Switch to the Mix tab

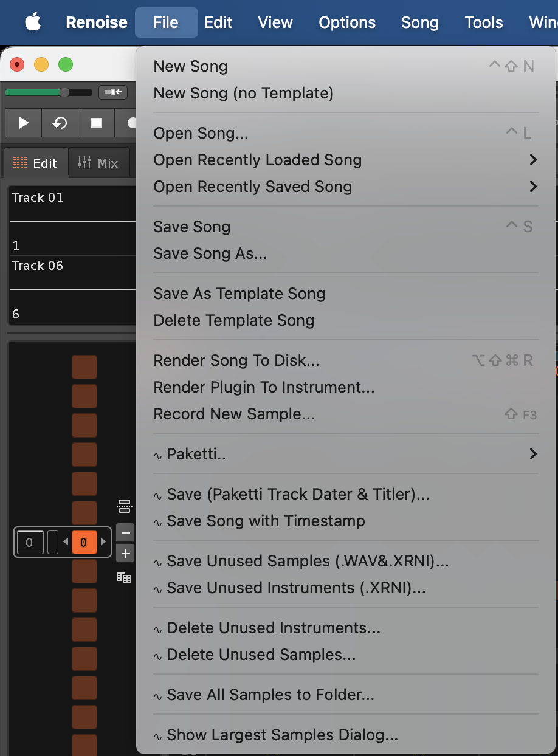(98, 163)
